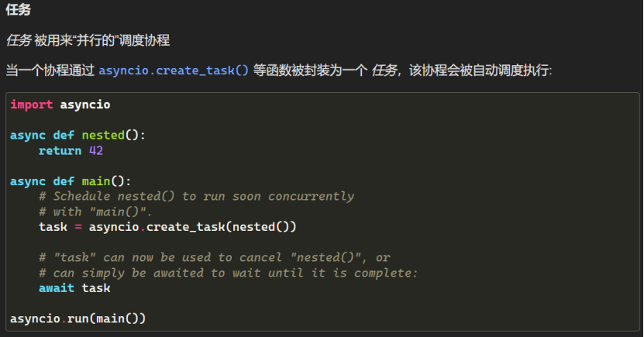Click the comment 'can simply be awaited'

(x=228, y=273)
